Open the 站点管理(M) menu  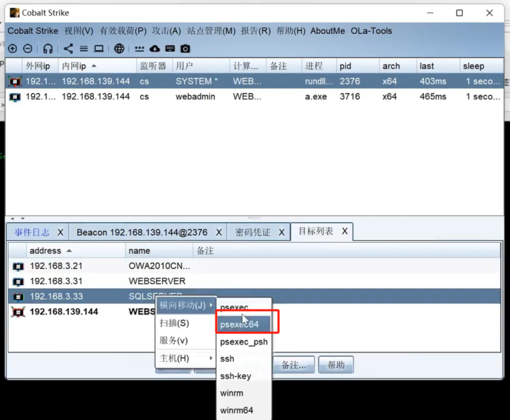pos(211,31)
